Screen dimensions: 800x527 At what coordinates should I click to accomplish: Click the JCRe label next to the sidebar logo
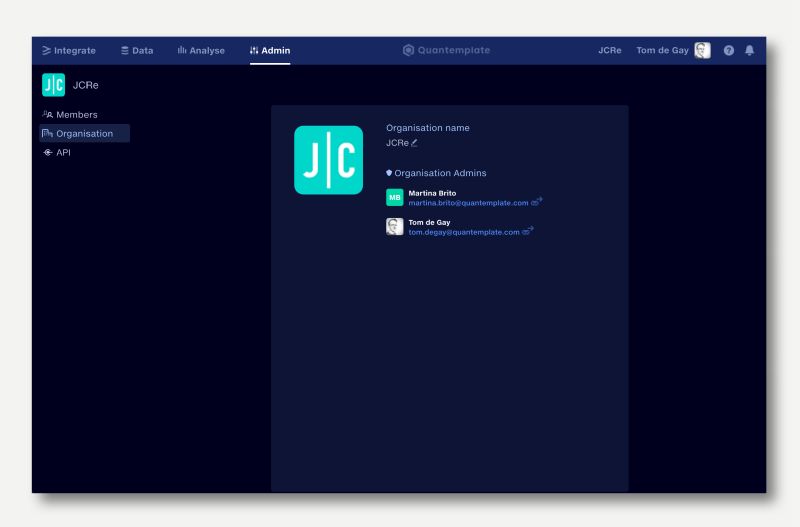point(86,85)
